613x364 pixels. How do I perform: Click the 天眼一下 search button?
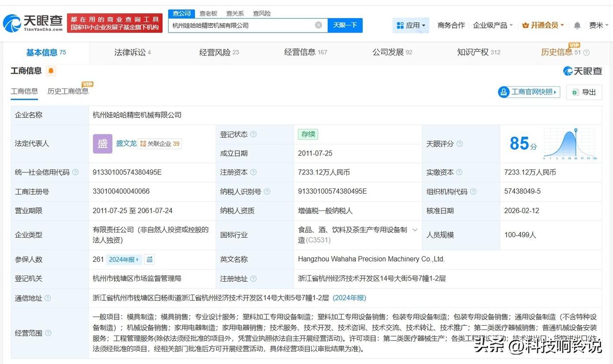pyautogui.click(x=345, y=25)
